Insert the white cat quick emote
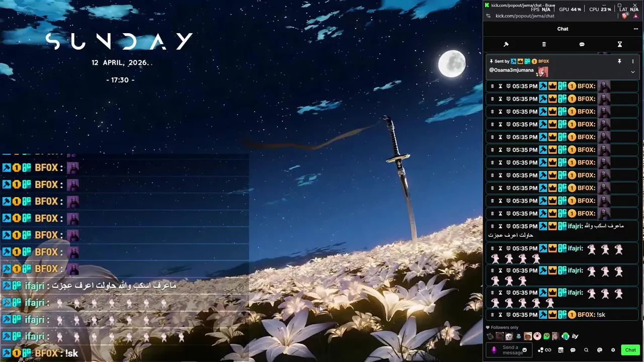This screenshot has height=362, width=644. tap(509, 336)
